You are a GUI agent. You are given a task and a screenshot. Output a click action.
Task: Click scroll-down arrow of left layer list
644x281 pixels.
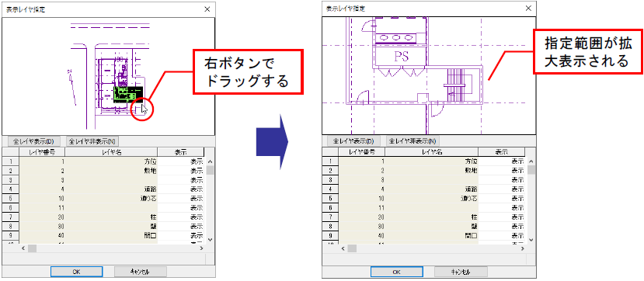(x=211, y=240)
